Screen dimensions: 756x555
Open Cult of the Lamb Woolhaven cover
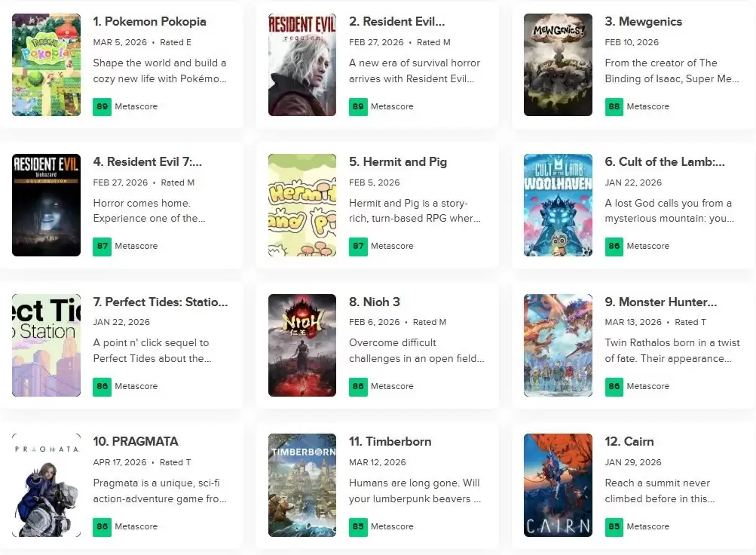click(558, 205)
